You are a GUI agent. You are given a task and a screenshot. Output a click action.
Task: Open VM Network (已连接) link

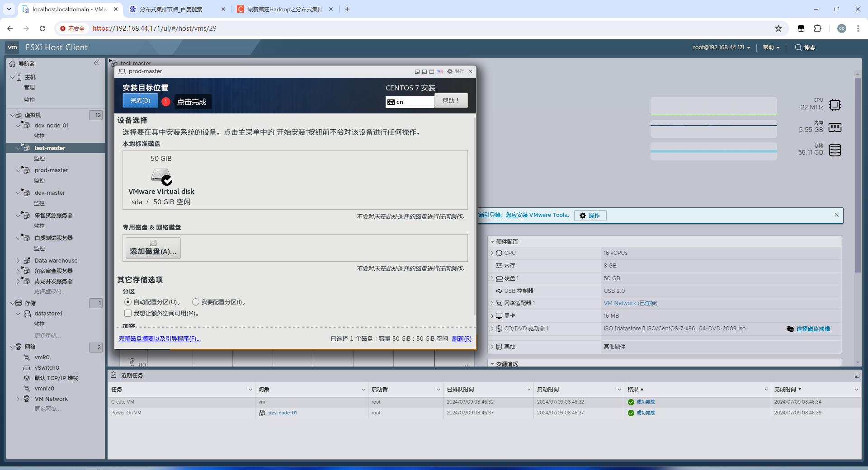630,303
